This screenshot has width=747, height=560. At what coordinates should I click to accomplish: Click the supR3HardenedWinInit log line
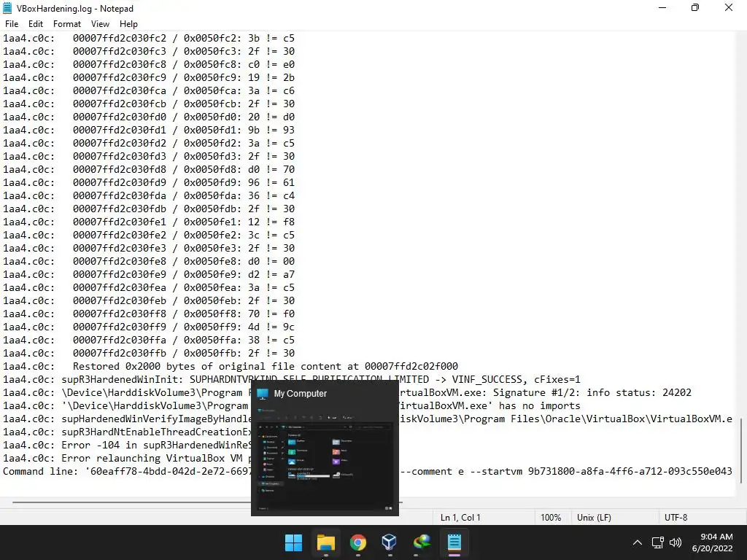coord(292,379)
